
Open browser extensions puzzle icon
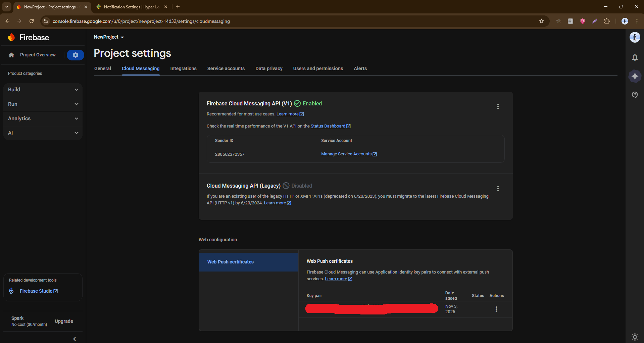point(607,21)
